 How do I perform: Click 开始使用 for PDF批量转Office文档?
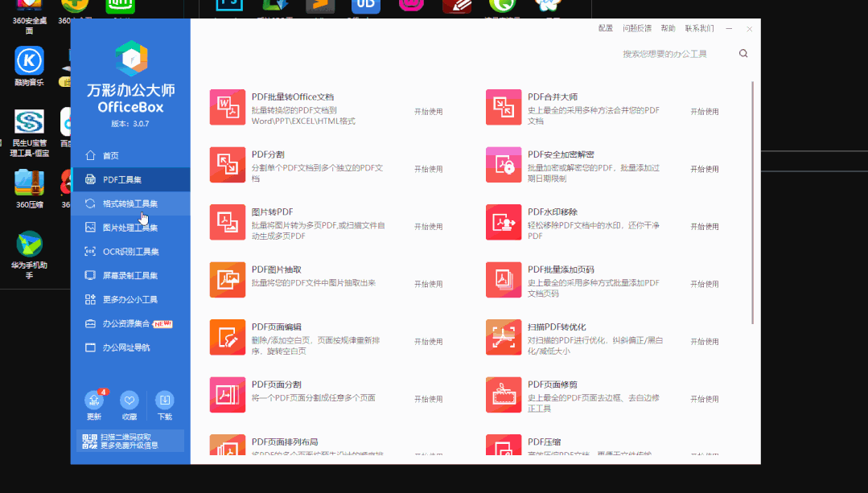429,111
